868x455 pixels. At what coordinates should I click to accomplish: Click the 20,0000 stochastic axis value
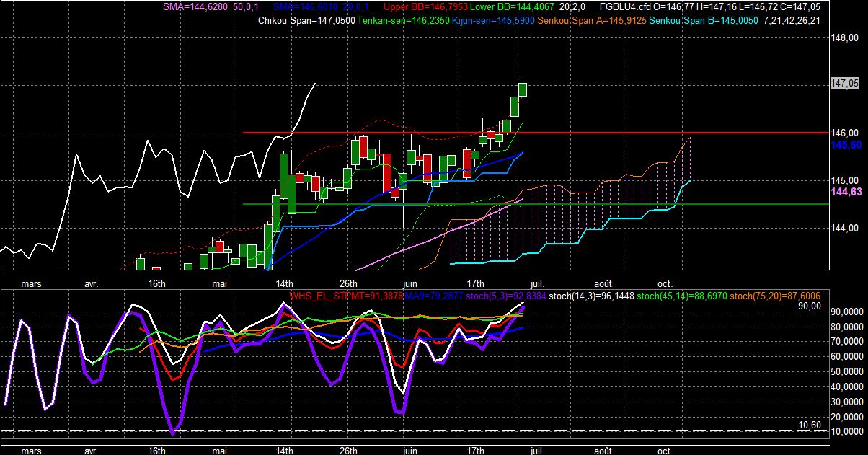click(x=846, y=417)
